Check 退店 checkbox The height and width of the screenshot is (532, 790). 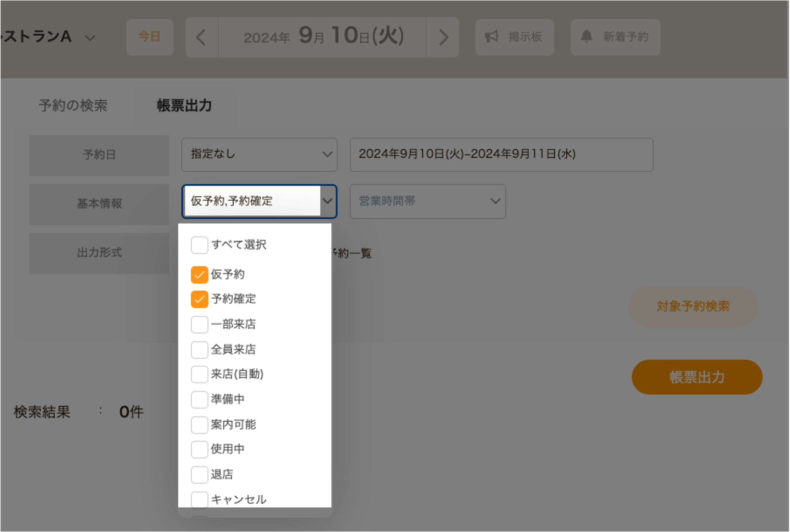click(199, 475)
